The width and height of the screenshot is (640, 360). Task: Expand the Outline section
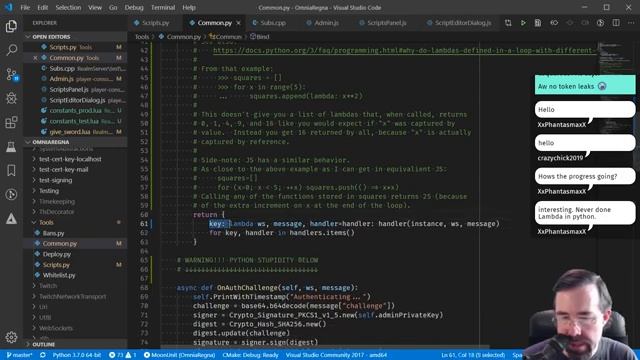(76, 344)
